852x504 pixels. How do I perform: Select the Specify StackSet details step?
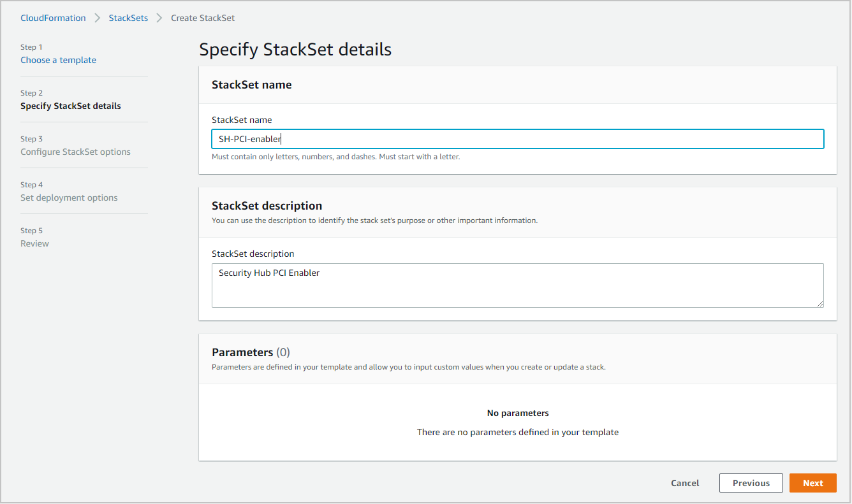(70, 106)
